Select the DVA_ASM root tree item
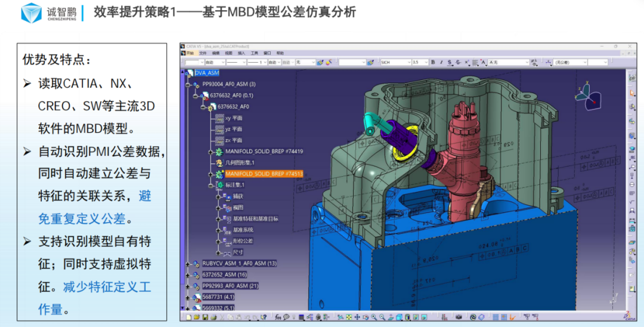 [x=206, y=73]
